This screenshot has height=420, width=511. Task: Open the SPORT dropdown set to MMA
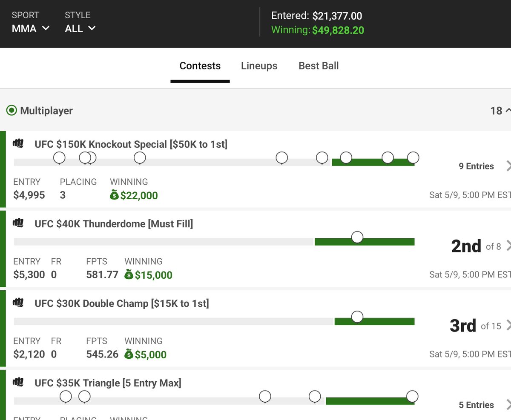(x=31, y=29)
